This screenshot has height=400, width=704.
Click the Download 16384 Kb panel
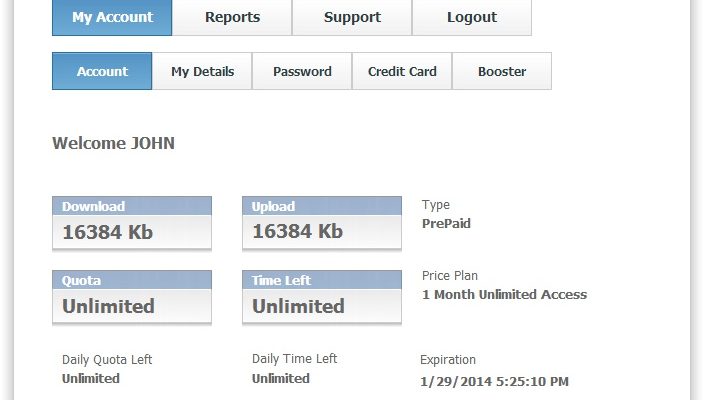point(132,223)
